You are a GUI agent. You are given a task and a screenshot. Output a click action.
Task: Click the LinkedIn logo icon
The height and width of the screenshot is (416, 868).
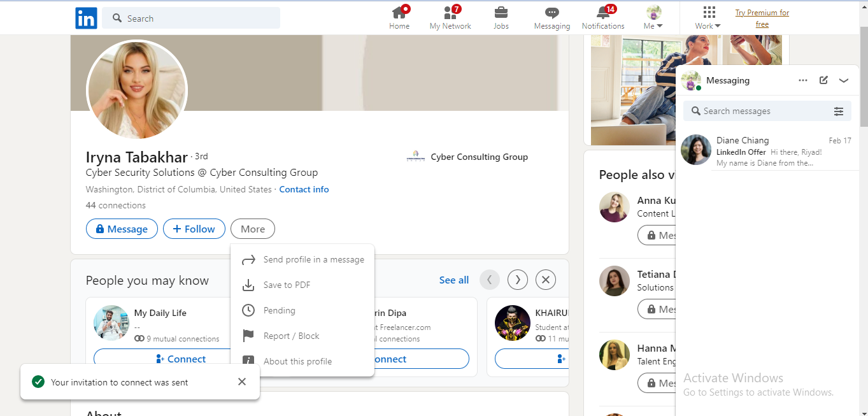coord(86,18)
